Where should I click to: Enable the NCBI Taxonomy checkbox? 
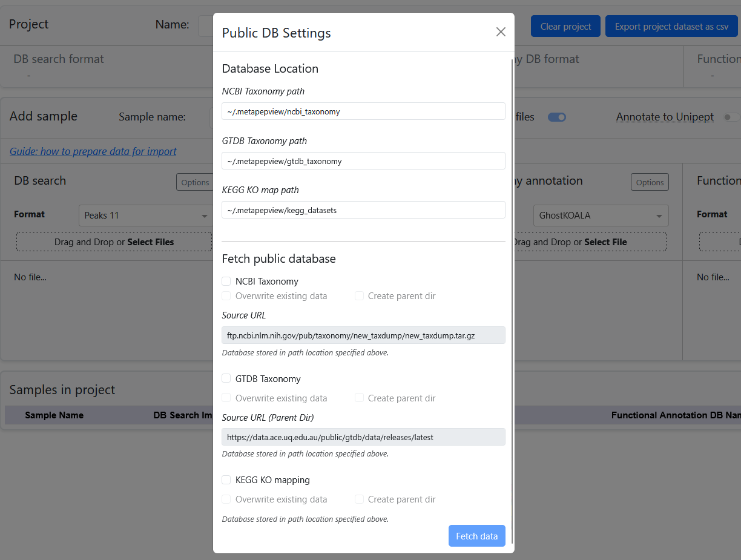(226, 282)
